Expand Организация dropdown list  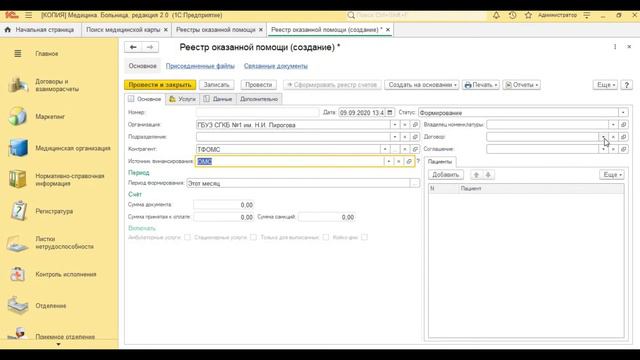tap(395, 124)
